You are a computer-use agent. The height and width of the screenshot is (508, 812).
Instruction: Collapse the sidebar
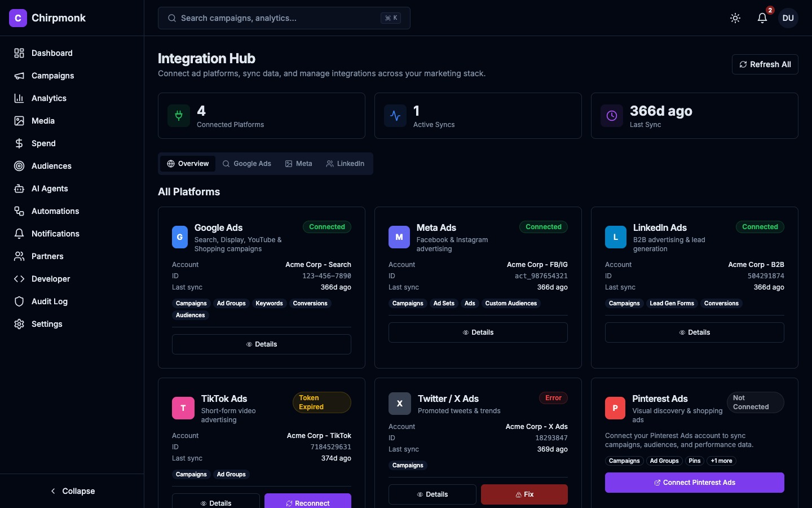pos(72,491)
